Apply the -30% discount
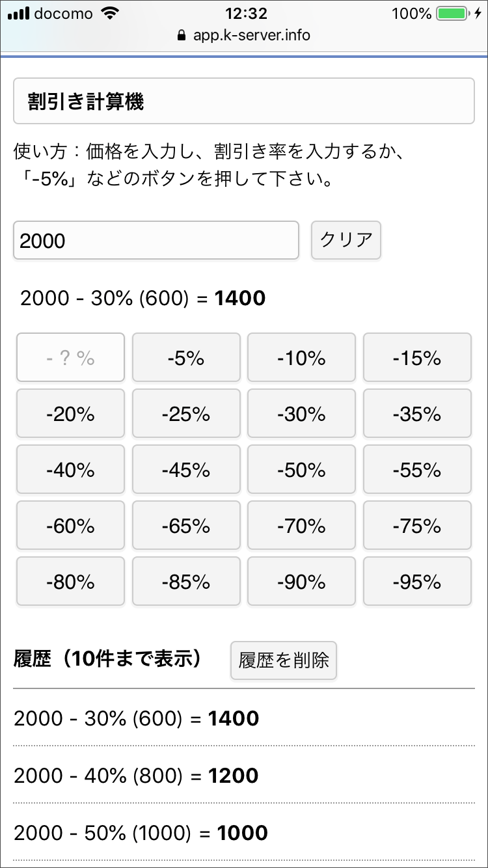 pos(301,413)
